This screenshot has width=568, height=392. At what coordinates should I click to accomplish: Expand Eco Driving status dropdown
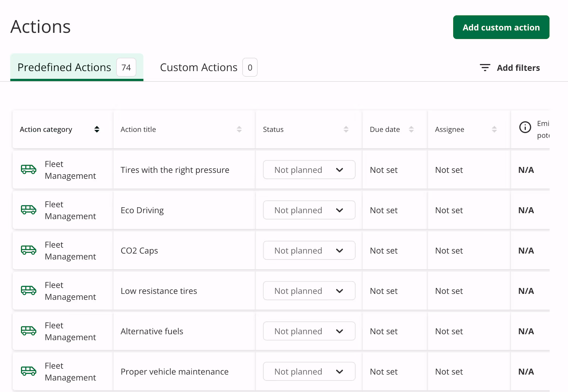point(309,210)
